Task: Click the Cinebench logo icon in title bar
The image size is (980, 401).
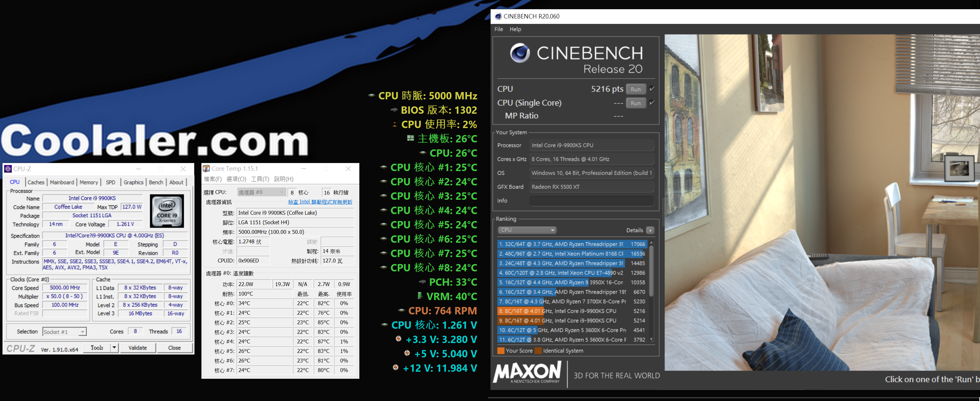Action: [498, 16]
